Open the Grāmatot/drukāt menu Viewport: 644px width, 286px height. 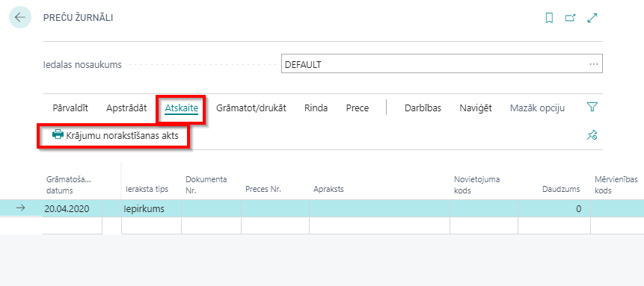pos(251,108)
